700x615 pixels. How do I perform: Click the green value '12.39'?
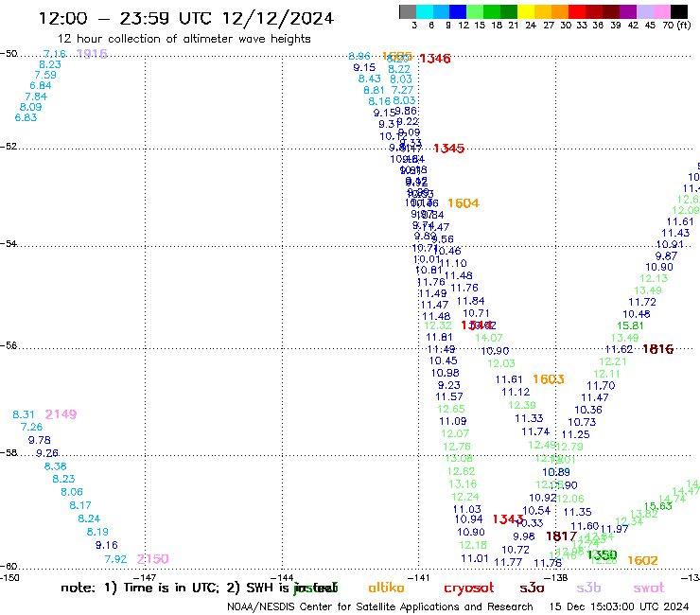coord(522,405)
